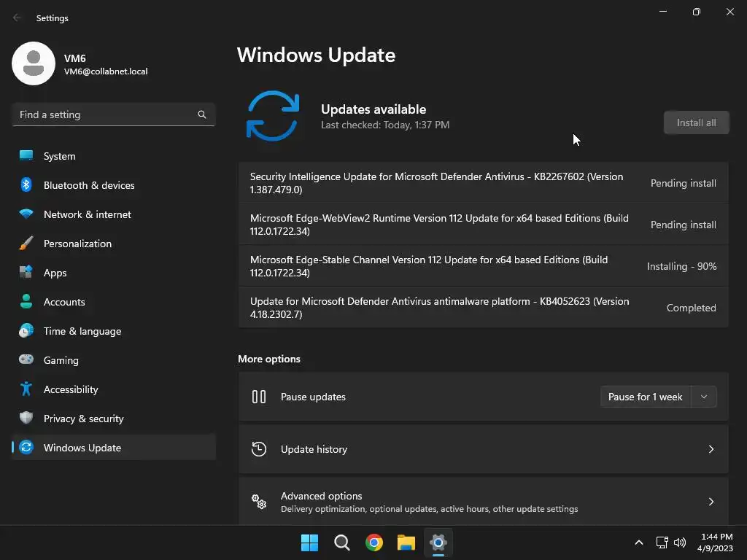Open taskbar Search
Screen dimensions: 747x560
pos(342,542)
